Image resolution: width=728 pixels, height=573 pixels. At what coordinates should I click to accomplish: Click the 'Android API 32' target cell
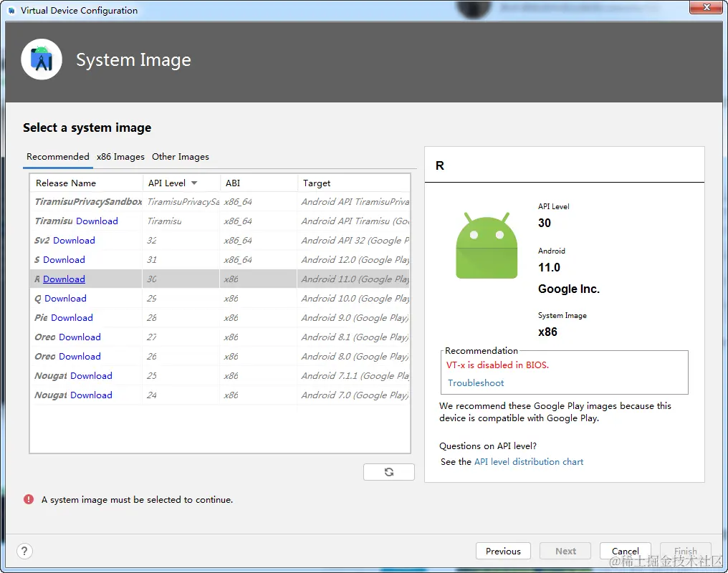[355, 241]
